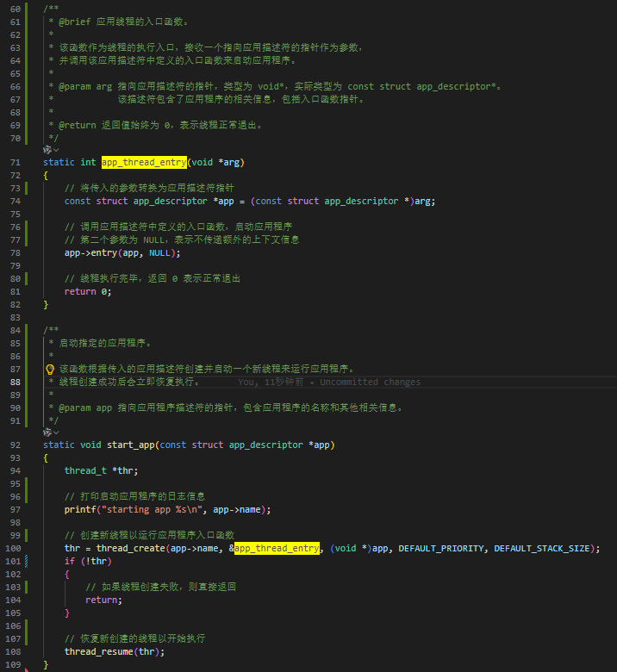This screenshot has width=617, height=672.
Task: Click the 'if (!thr)' condition
Action: click(x=88, y=561)
